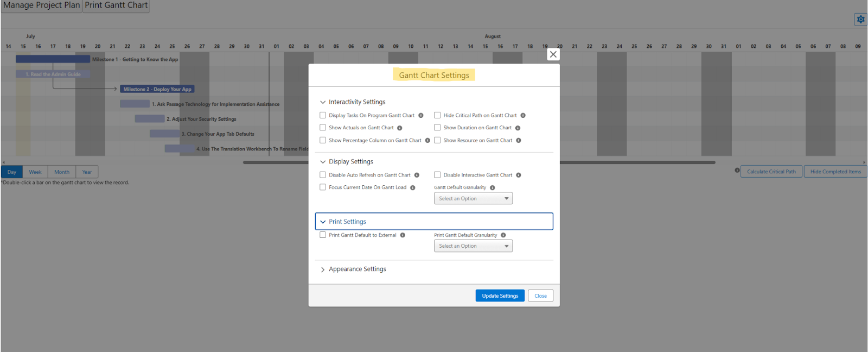The height and width of the screenshot is (352, 868).
Task: Select Use The Translation Workbench task bar
Action: (180, 149)
